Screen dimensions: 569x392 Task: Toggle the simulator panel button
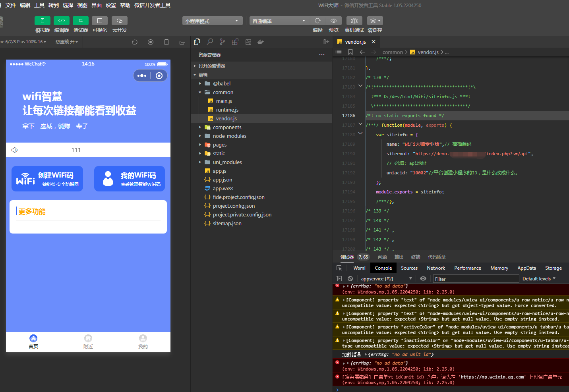[43, 21]
